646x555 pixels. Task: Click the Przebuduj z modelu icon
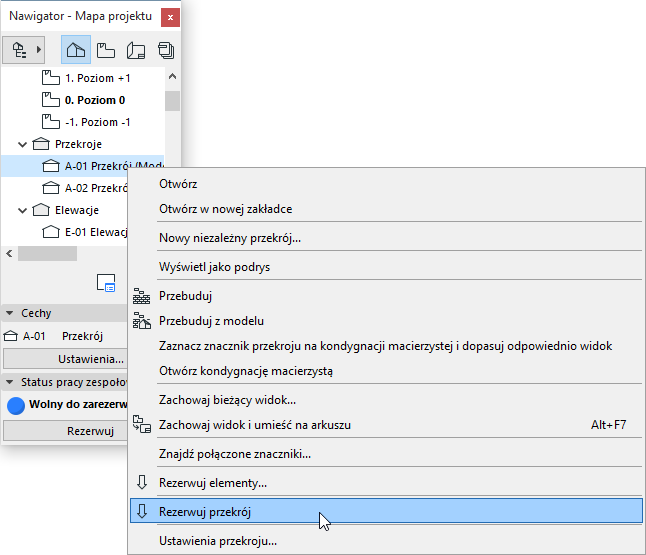[141, 321]
